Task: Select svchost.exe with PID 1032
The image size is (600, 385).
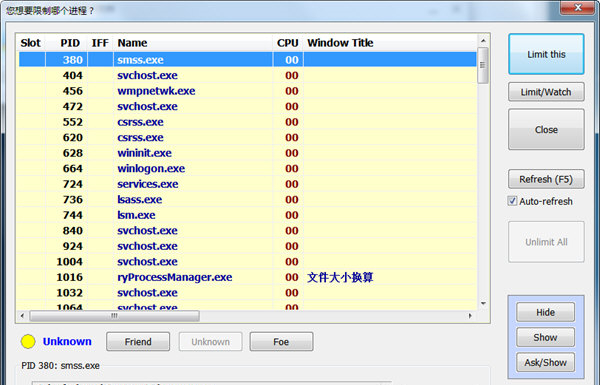Action: [248, 293]
